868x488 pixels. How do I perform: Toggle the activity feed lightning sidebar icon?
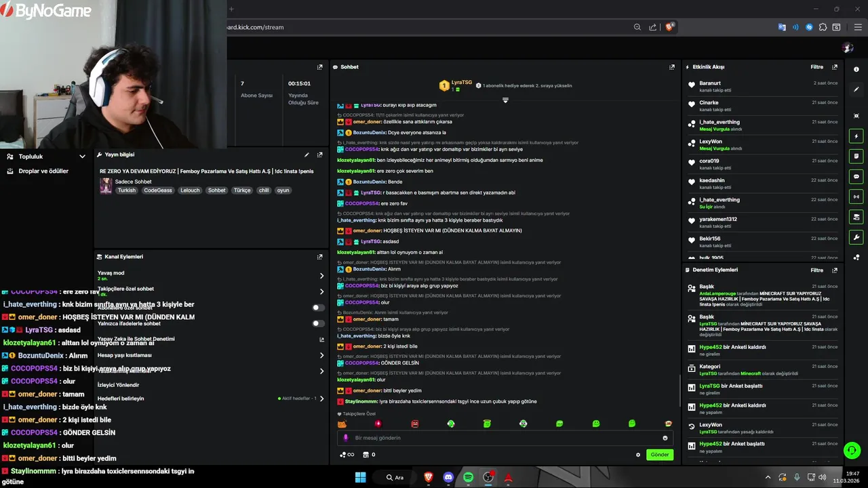pyautogui.click(x=856, y=136)
